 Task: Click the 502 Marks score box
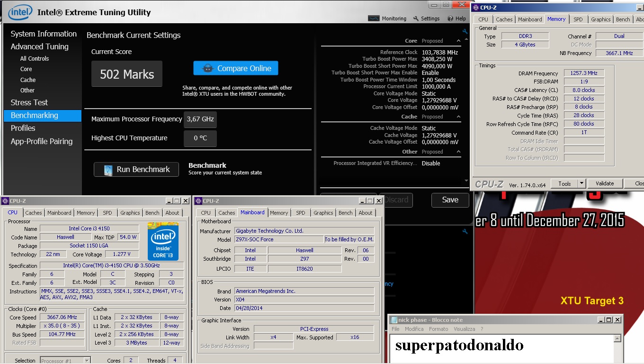pyautogui.click(x=127, y=74)
